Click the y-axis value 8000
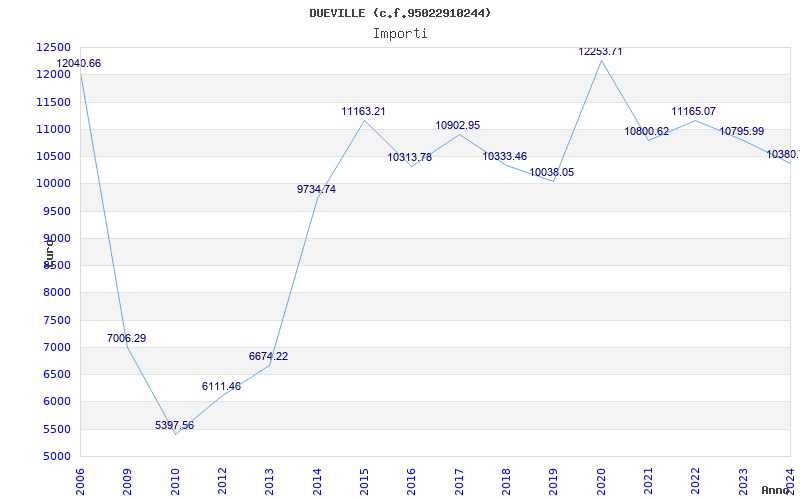800x500 pixels. (56, 293)
